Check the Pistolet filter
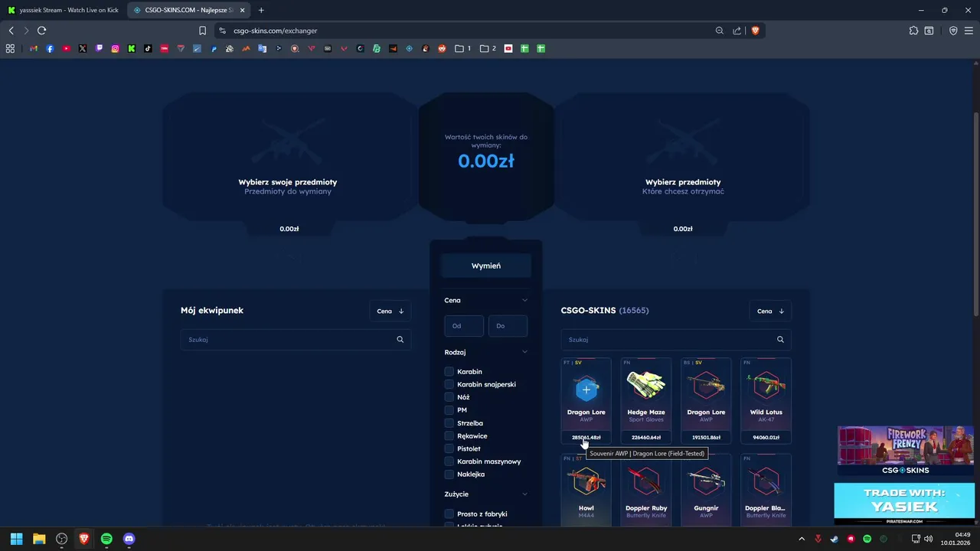Viewport: 980px width, 551px height. click(449, 448)
